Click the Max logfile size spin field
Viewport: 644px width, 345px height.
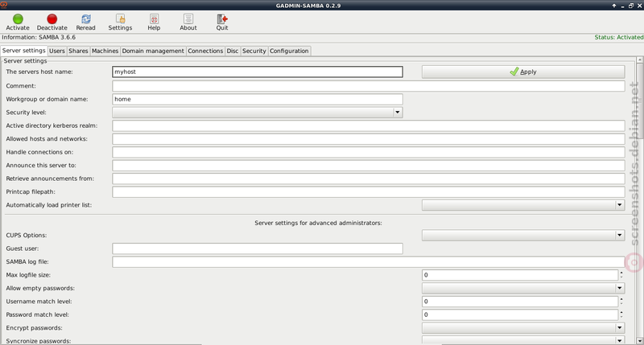(x=520, y=275)
